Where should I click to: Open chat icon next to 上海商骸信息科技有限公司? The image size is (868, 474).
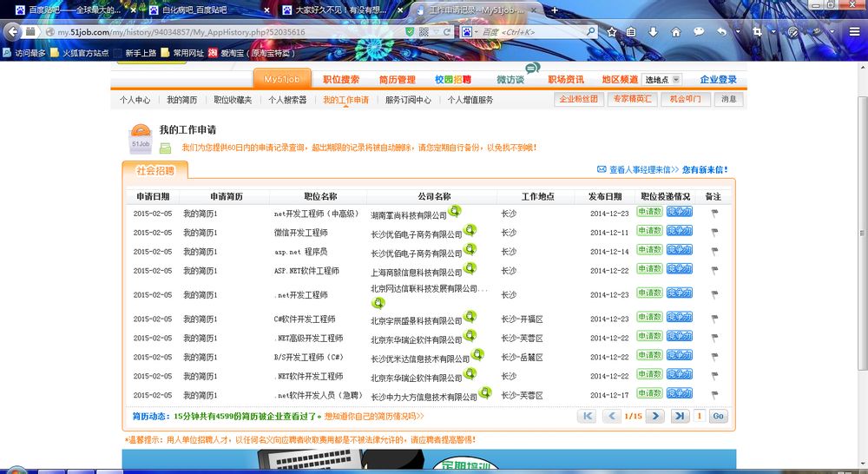point(470,268)
